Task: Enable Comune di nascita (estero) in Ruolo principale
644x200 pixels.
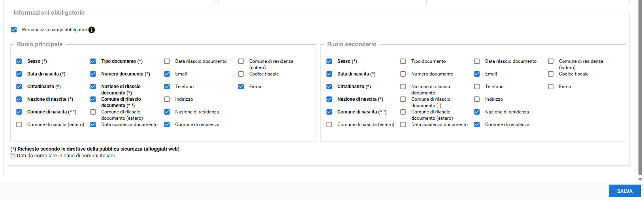Action: [x=19, y=125]
